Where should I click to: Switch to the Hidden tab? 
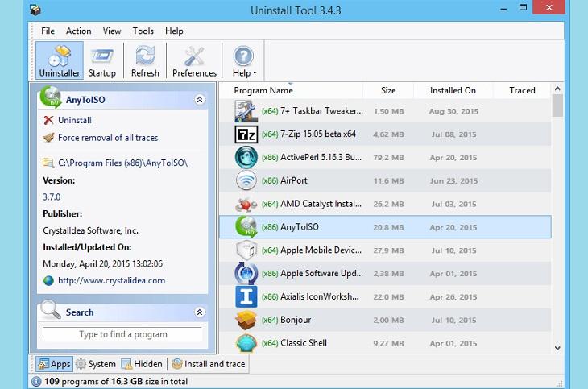(x=142, y=364)
